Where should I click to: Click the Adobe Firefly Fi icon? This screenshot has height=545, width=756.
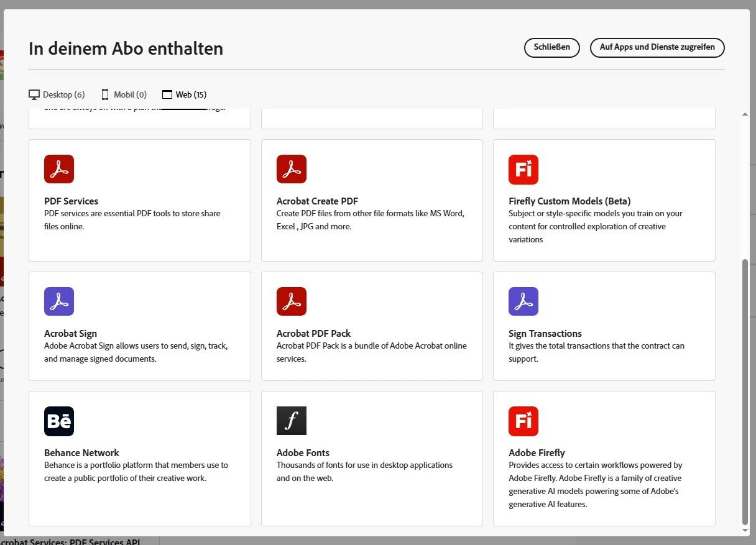point(523,421)
